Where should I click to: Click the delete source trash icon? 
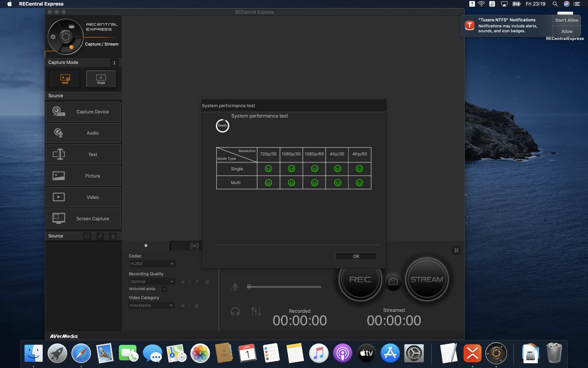point(113,236)
